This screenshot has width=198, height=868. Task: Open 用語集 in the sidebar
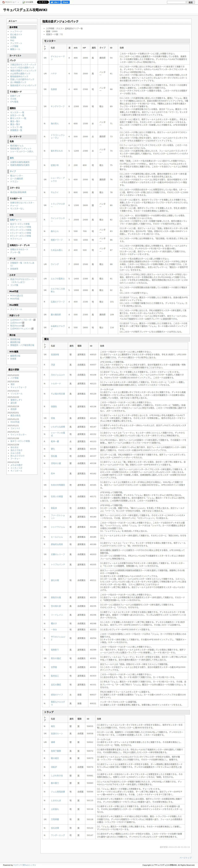13,37
